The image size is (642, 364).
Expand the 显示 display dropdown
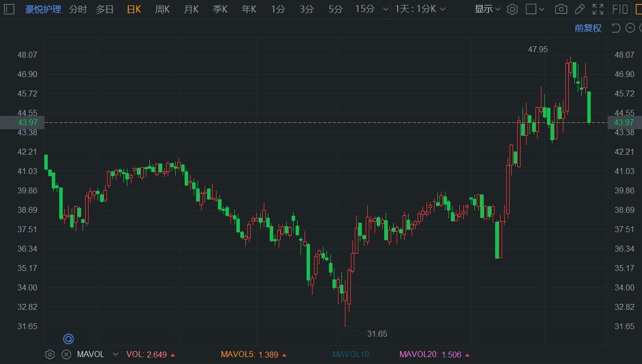click(x=488, y=9)
